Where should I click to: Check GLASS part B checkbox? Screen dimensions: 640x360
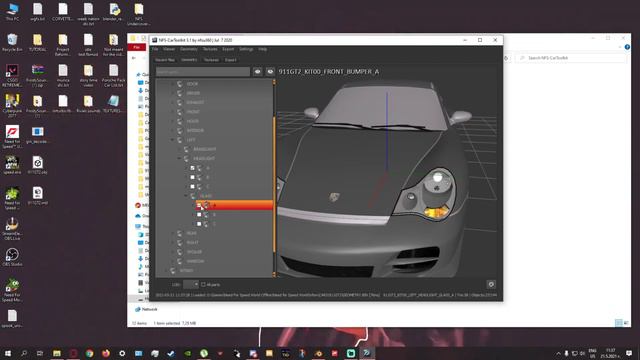(x=199, y=215)
